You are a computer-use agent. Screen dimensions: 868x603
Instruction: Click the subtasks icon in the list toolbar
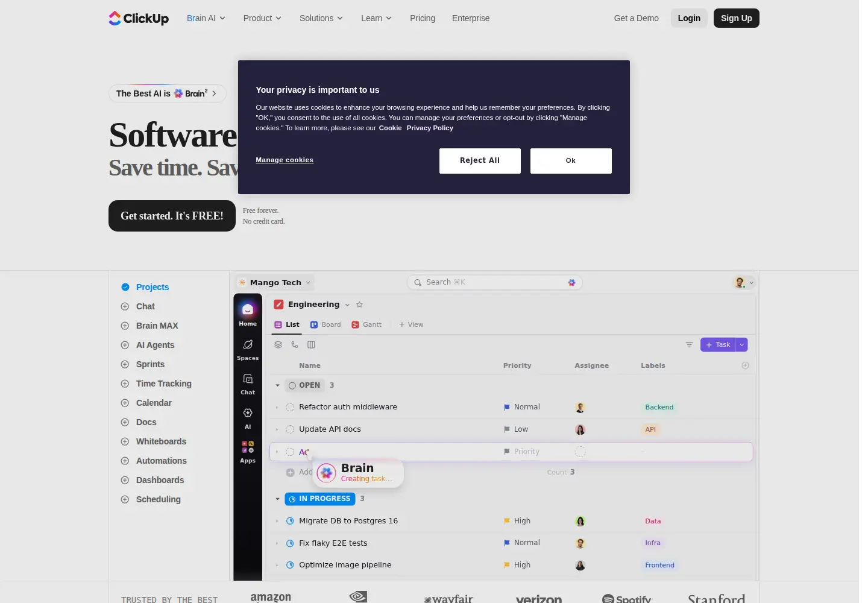coord(295,345)
